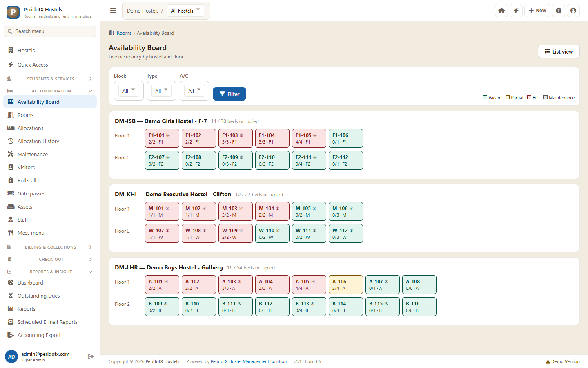Open room card F1-106
This screenshot has height=368, width=588.
346,138
